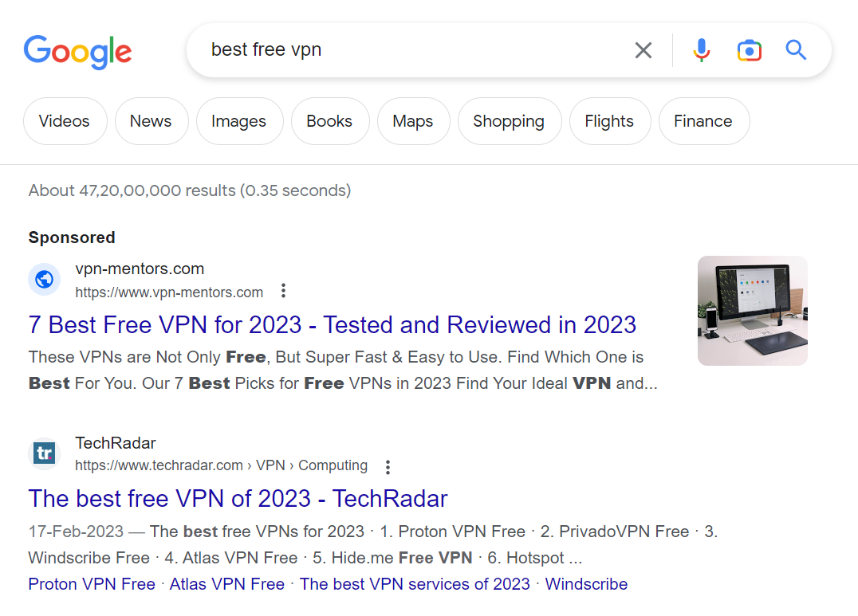858x616 pixels.
Task: Open Google Lens camera search icon
Action: [x=750, y=50]
